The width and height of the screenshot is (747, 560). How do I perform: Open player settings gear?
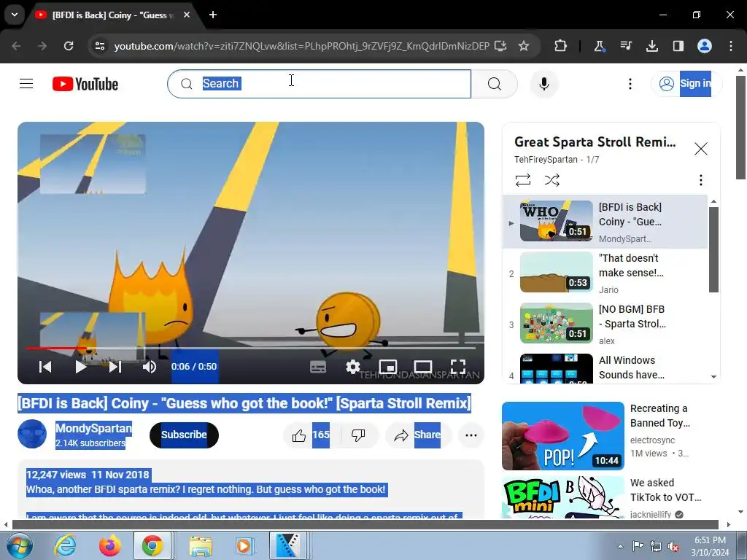[353, 367]
